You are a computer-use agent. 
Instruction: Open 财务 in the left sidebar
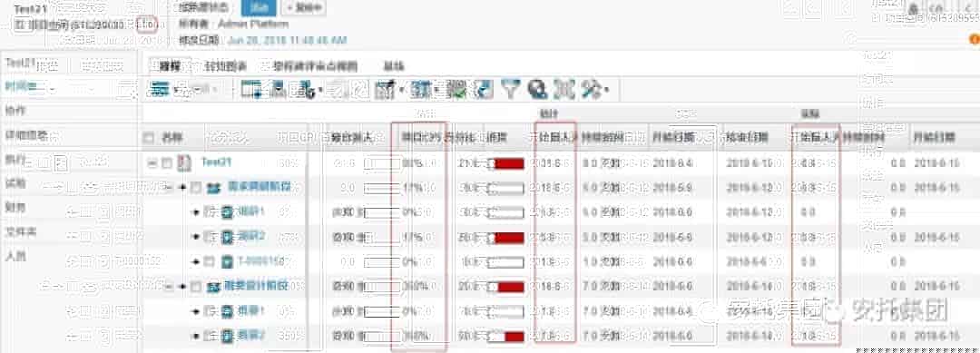pyautogui.click(x=15, y=207)
